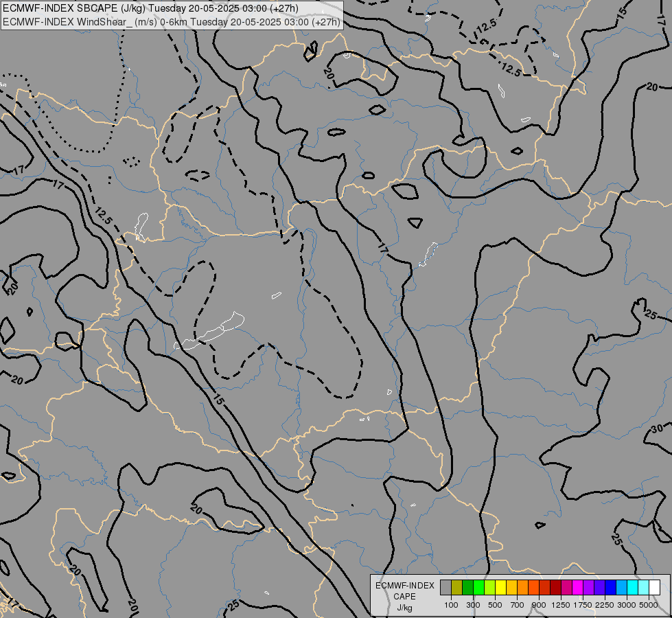672x618 pixels.
Task: Click the ECMWF-INDEX label in legend box
Action: click(x=405, y=586)
